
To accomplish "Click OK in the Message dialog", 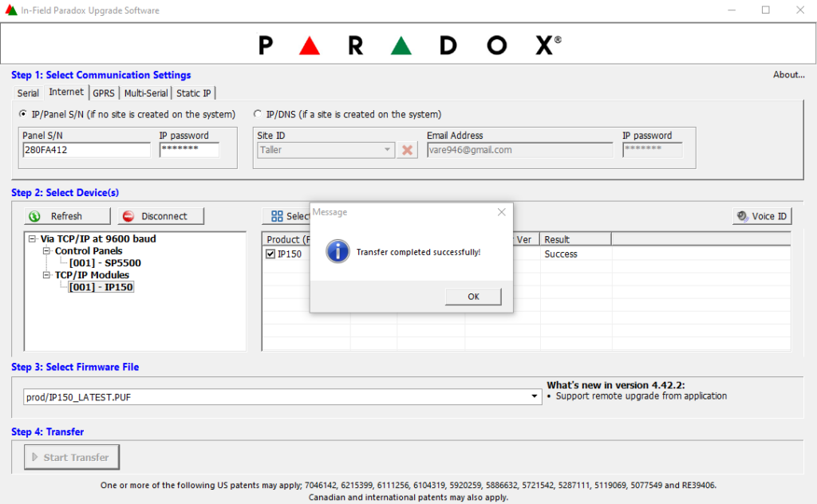I will (473, 296).
